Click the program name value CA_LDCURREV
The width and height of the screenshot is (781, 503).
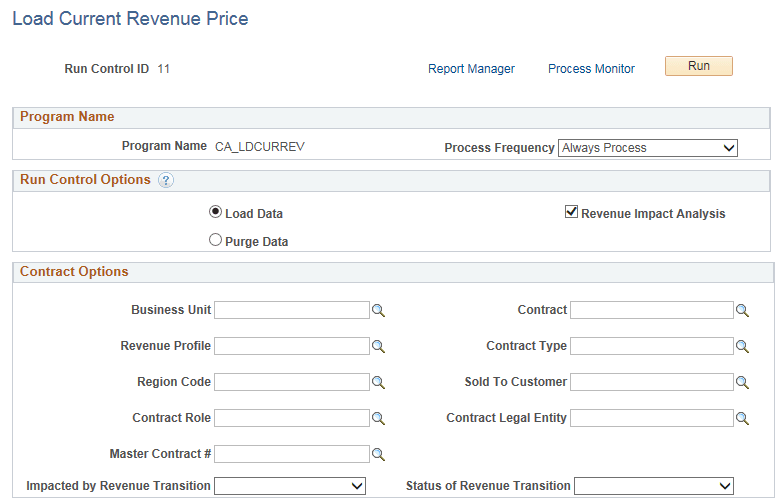(x=260, y=147)
